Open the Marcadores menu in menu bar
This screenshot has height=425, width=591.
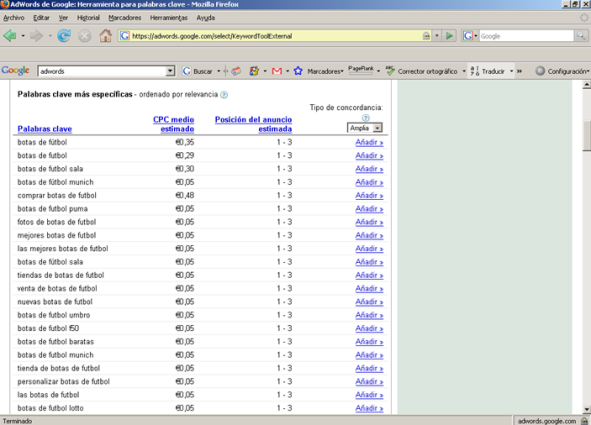click(x=124, y=18)
